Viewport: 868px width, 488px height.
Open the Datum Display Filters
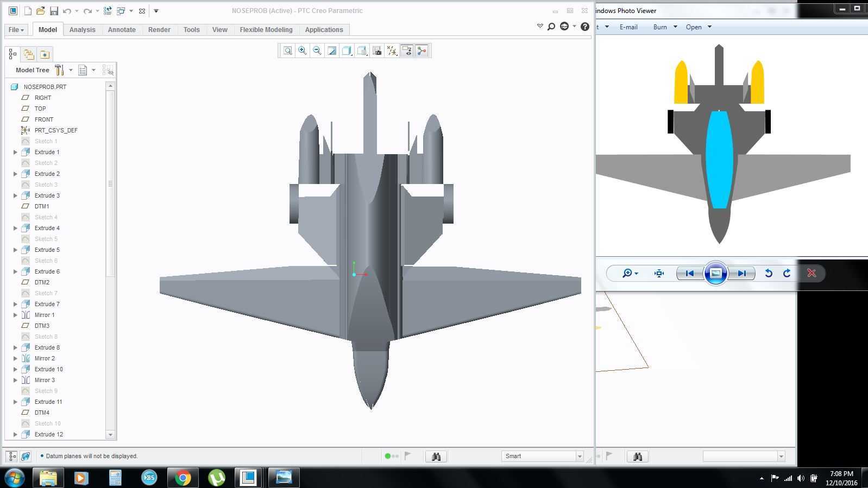pos(392,50)
